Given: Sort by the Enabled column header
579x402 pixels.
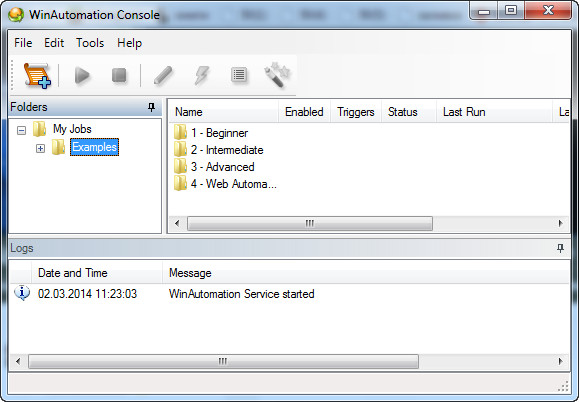Looking at the screenshot, I should [304, 112].
